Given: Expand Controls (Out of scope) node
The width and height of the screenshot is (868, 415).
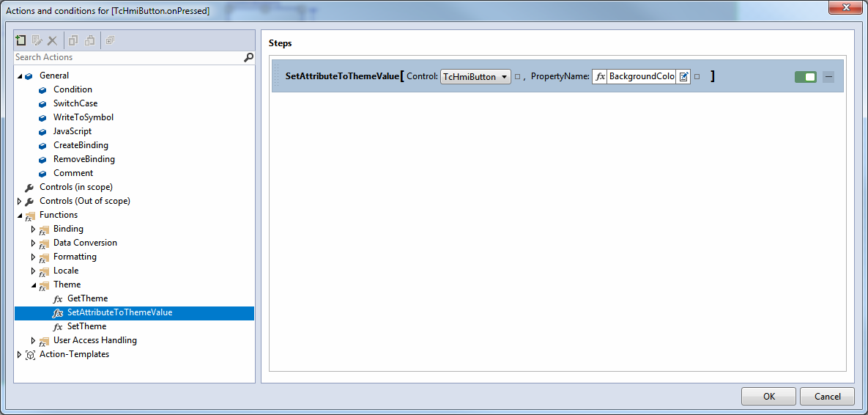Looking at the screenshot, I should click(x=19, y=201).
